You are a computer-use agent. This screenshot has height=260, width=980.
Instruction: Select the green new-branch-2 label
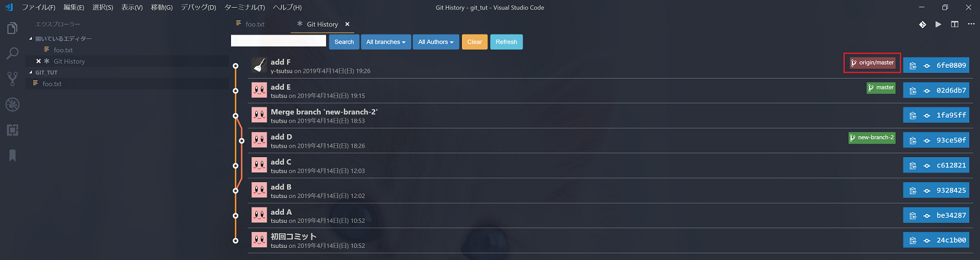(872, 137)
